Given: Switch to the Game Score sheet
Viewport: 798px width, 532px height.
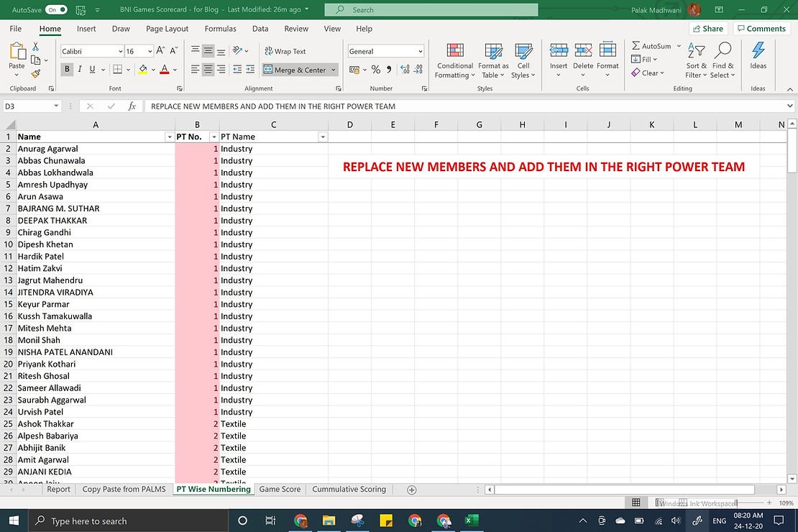Looking at the screenshot, I should coord(280,489).
